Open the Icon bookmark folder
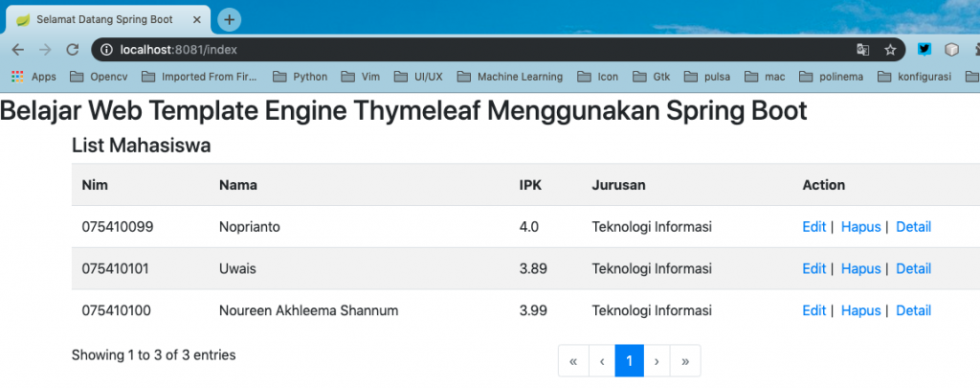Viewport: 980px width, 388px height. tap(597, 77)
